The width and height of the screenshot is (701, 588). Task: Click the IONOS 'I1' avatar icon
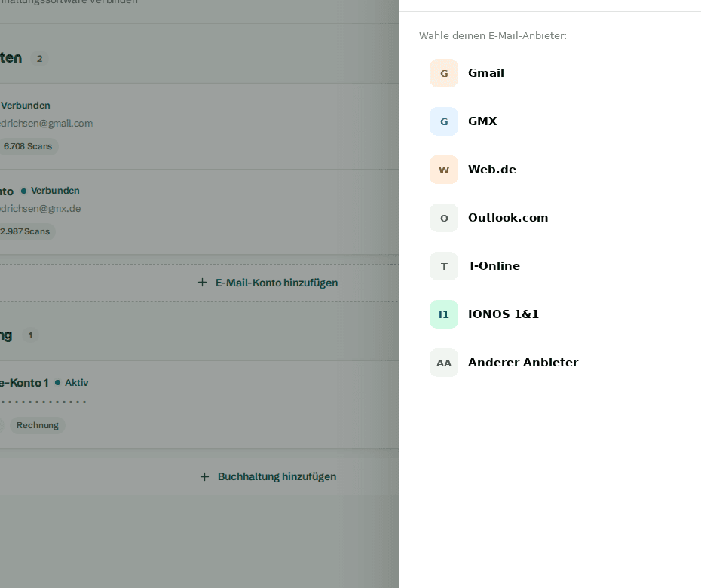[x=444, y=314]
